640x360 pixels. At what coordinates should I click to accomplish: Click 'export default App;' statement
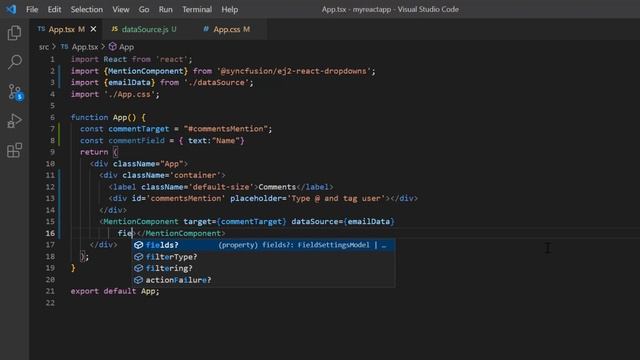[x=115, y=291]
